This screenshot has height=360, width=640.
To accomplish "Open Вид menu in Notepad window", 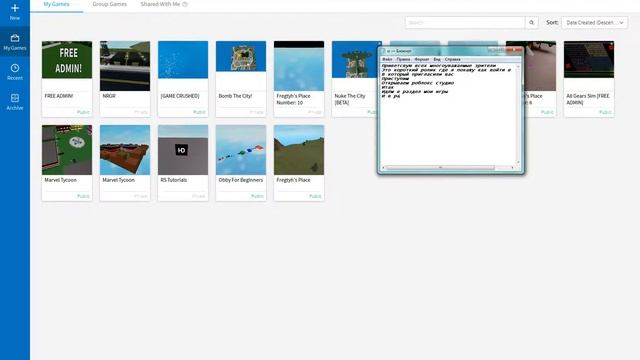I will tap(437, 60).
